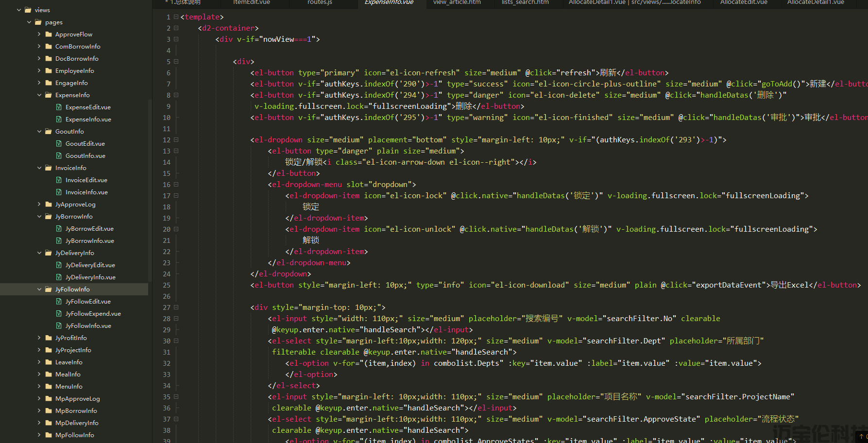Switch to the lists_search.htm tab

pos(525,2)
